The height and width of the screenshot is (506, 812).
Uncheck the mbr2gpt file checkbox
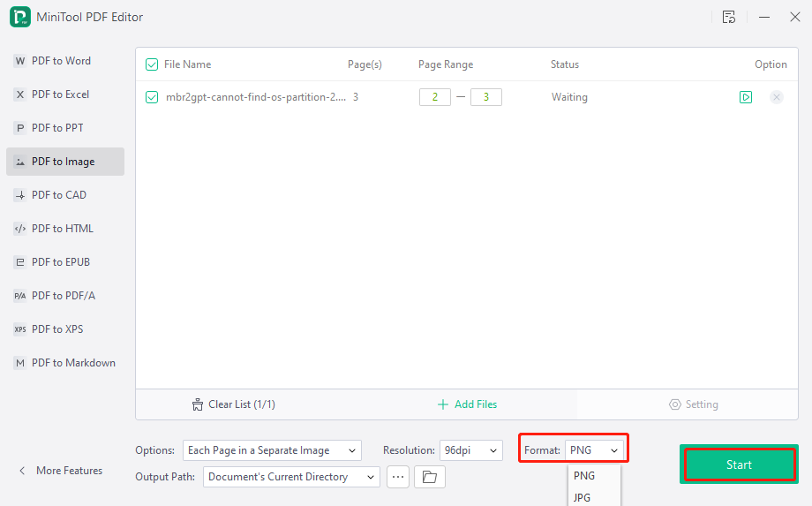[x=152, y=97]
